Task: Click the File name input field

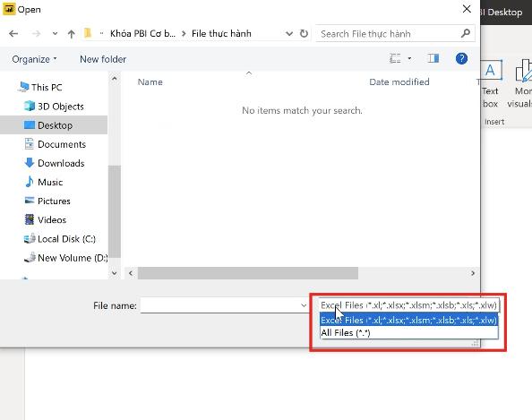Action: pos(219,305)
